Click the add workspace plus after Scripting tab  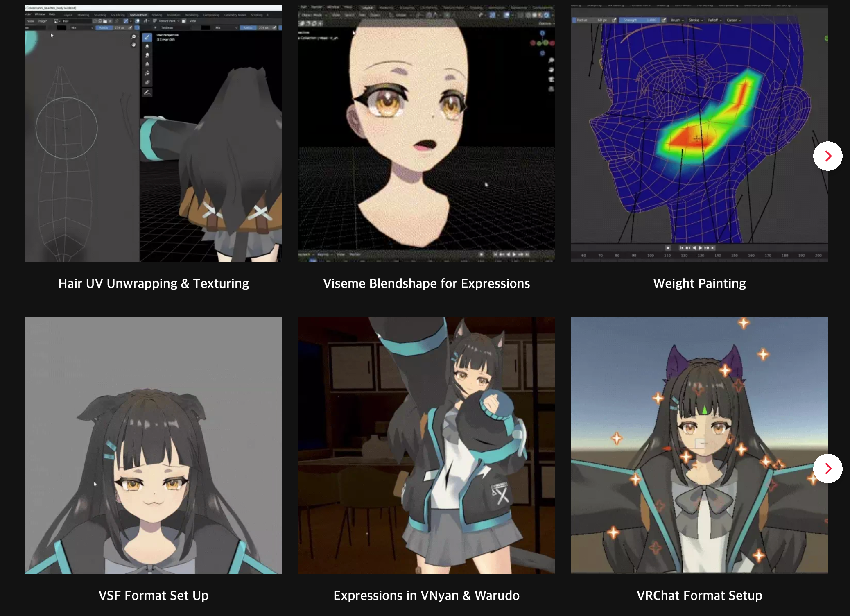pyautogui.click(x=267, y=15)
